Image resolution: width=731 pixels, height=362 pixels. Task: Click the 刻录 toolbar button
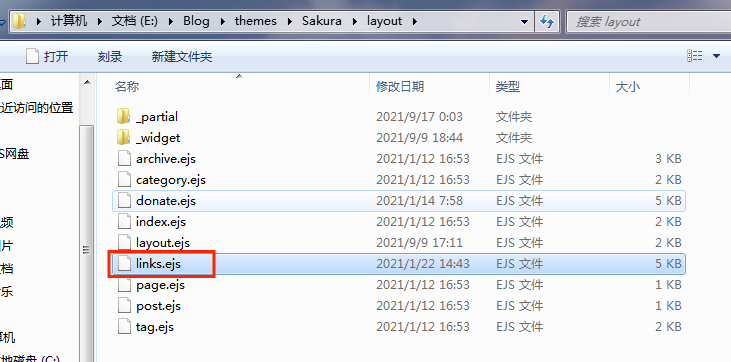(110, 56)
